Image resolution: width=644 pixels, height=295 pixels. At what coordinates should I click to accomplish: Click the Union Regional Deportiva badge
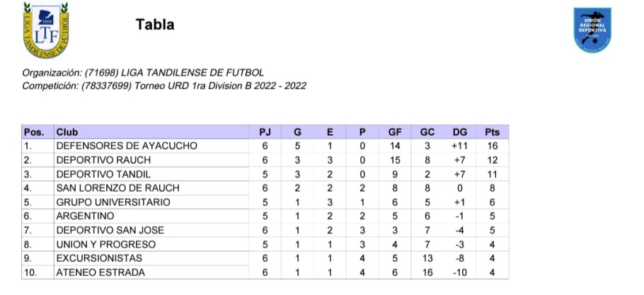point(592,30)
